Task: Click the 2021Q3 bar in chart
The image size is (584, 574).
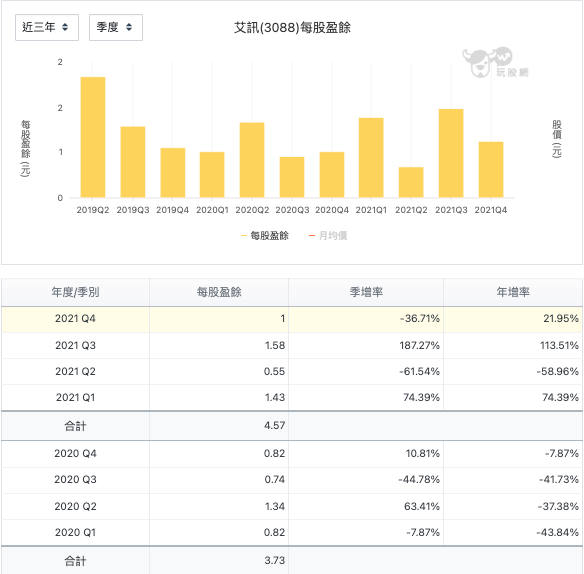Action: point(451,153)
